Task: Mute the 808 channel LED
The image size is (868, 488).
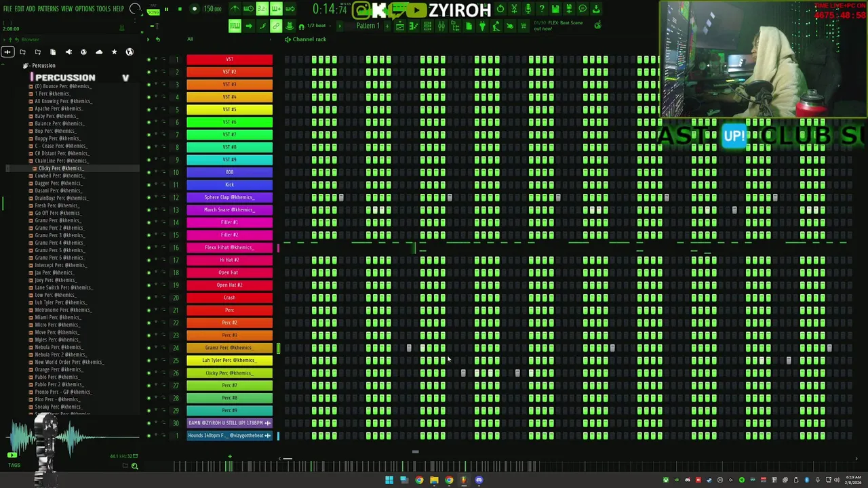Action: 149,172
